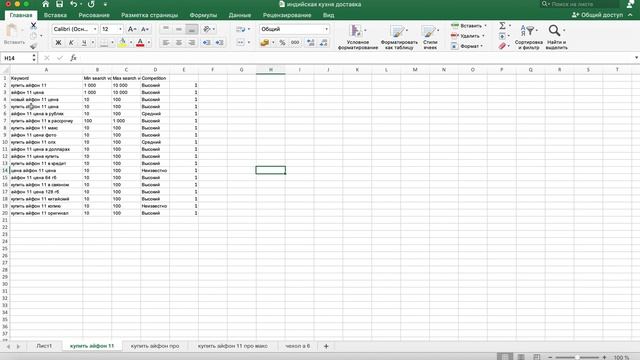Open the quick access toolbar customize arrow
This screenshot has height=360, width=640.
(x=105, y=4)
